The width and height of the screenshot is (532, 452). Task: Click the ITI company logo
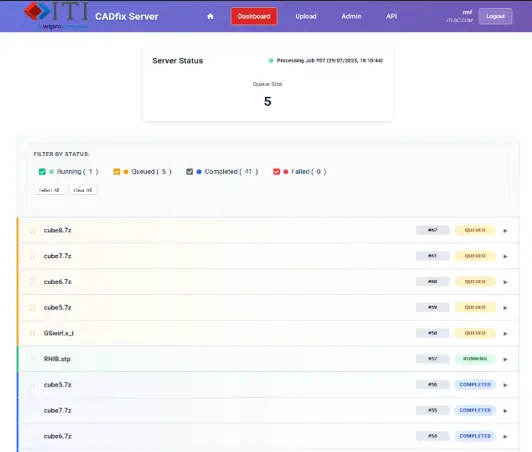56,16
